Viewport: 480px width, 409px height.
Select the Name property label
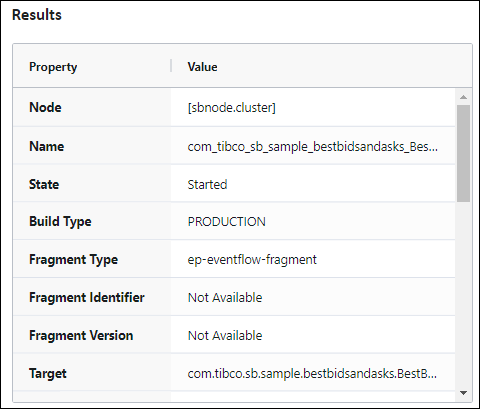click(47, 146)
